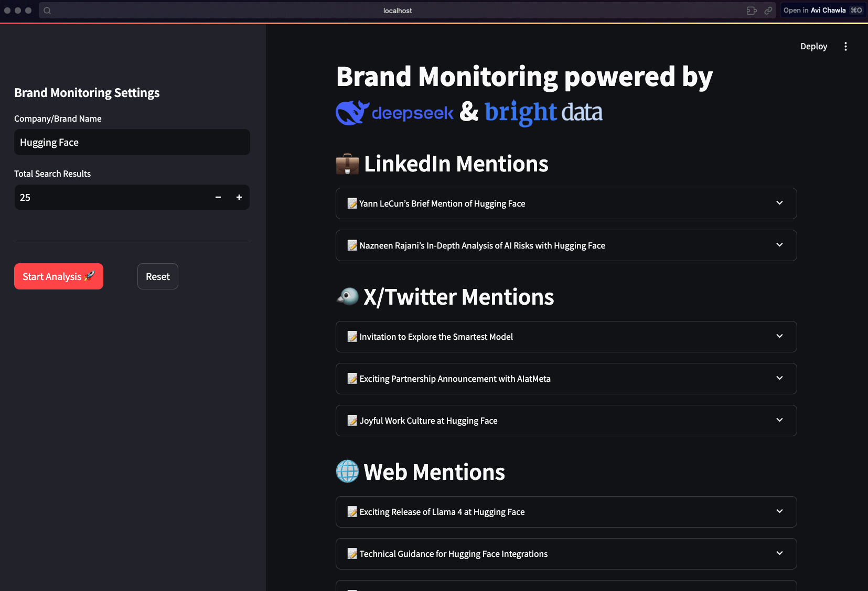This screenshot has height=591, width=868.
Task: Click the 'Company/Brand Name' label
Action: coord(58,119)
